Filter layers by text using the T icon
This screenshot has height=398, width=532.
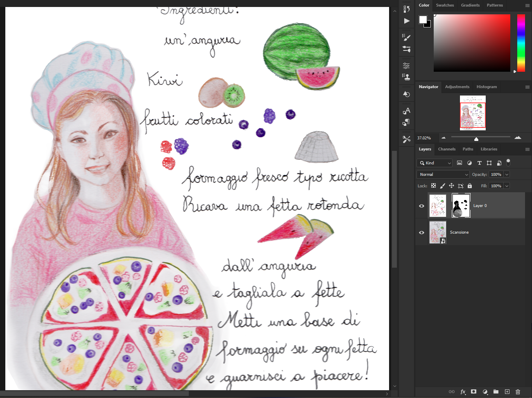point(479,163)
